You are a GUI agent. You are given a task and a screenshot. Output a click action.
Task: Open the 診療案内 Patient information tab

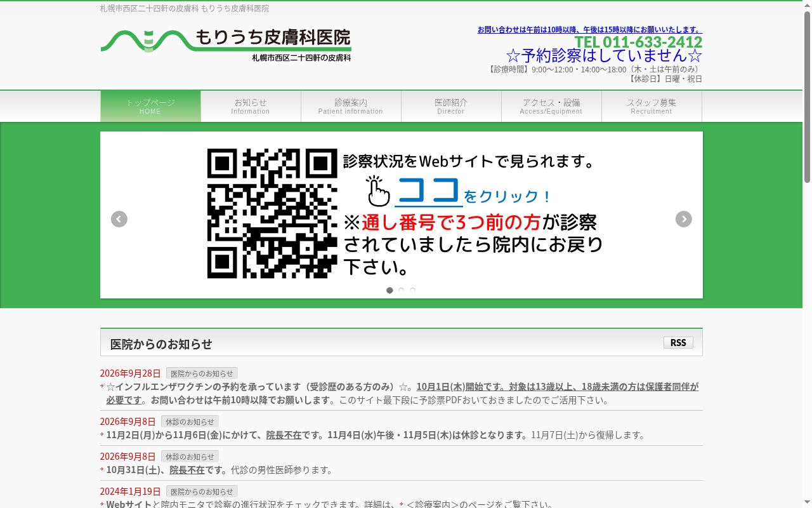(351, 106)
